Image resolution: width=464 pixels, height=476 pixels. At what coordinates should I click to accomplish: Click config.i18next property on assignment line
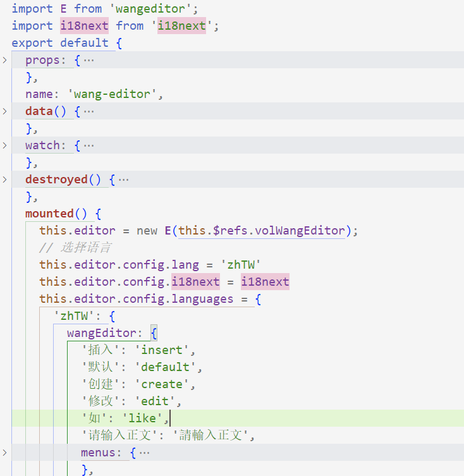(195, 282)
